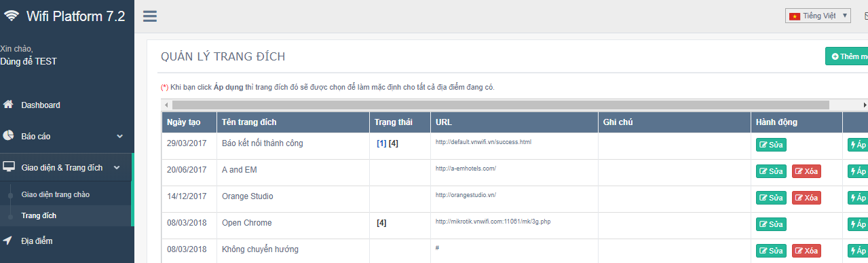The image size is (868, 263).
Task: Click the URL column header
Action: (514, 122)
